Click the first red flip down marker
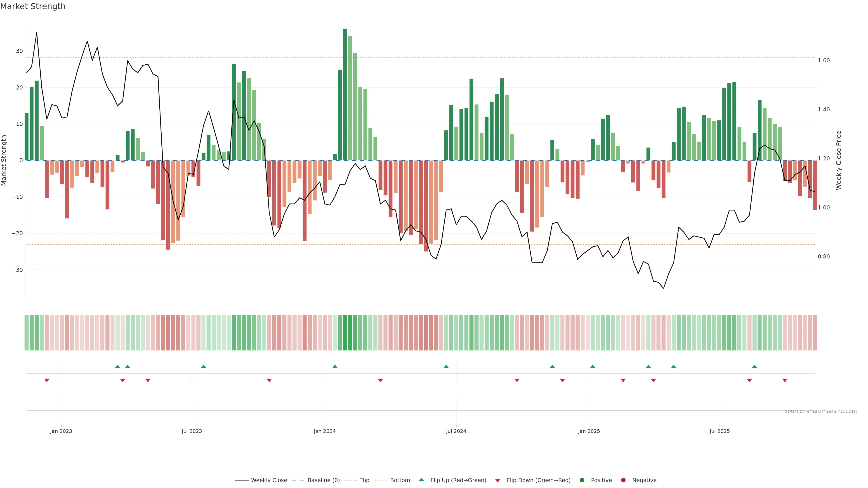The height and width of the screenshot is (488, 868). tap(47, 380)
